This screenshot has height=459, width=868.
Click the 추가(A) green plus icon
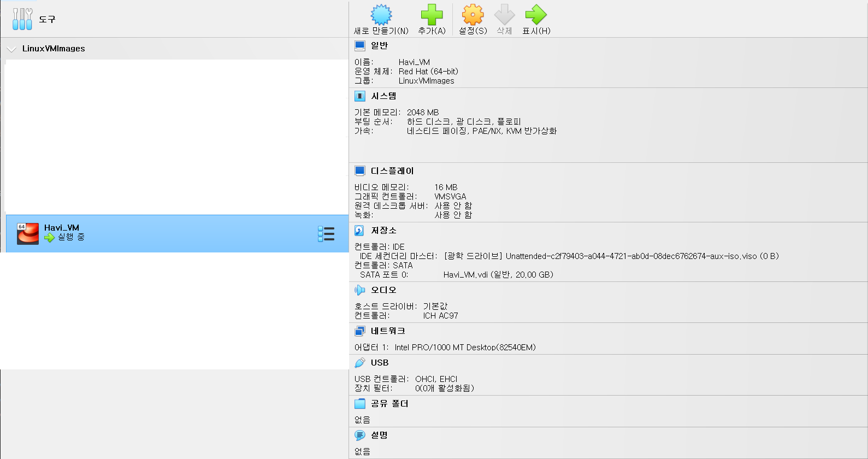(x=432, y=15)
